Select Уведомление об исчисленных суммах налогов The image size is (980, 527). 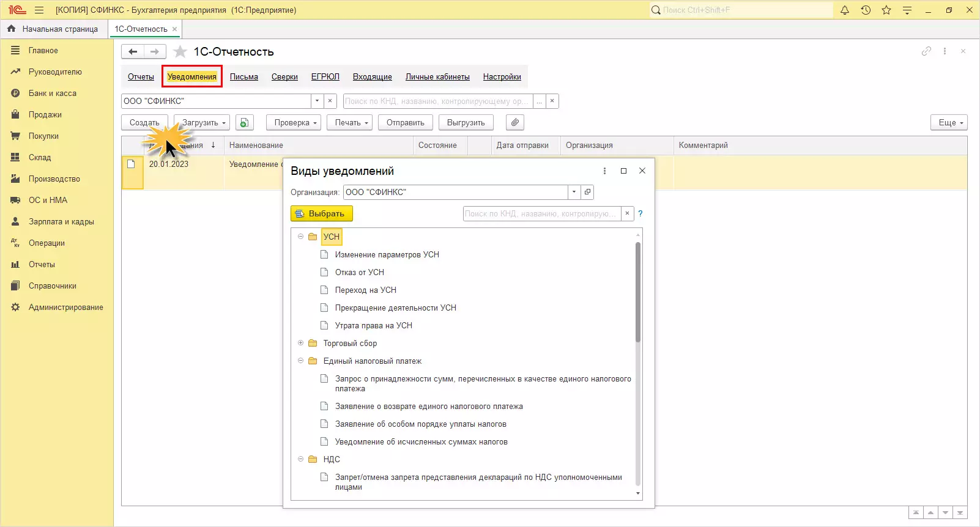click(x=421, y=441)
